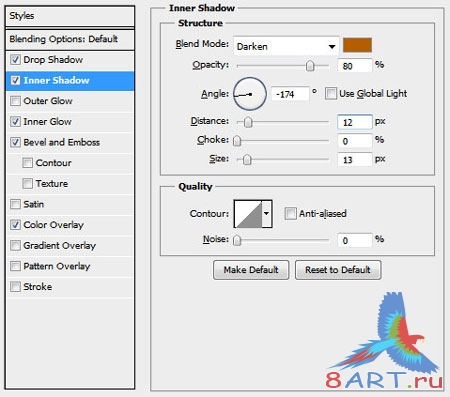Select Bevel and Emboss in styles list
This screenshot has height=397, width=450.
[x=62, y=142]
